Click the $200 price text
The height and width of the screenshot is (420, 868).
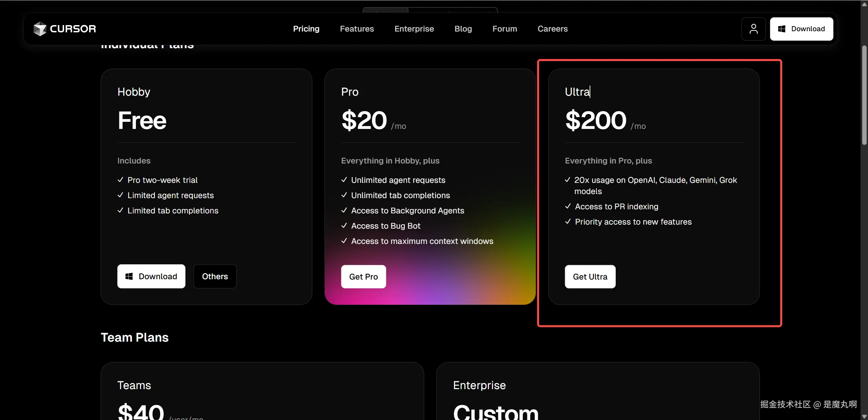click(x=595, y=120)
